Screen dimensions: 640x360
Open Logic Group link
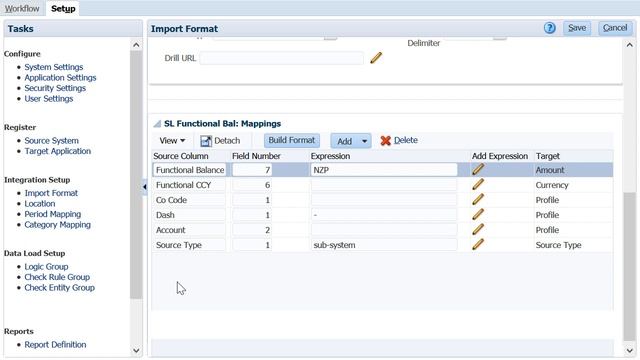pos(46,267)
